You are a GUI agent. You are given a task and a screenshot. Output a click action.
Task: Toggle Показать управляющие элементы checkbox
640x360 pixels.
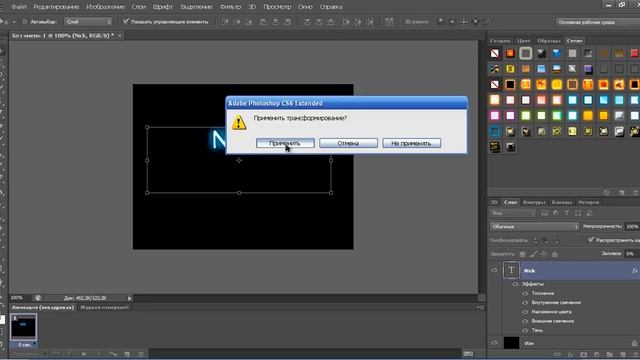click(126, 21)
